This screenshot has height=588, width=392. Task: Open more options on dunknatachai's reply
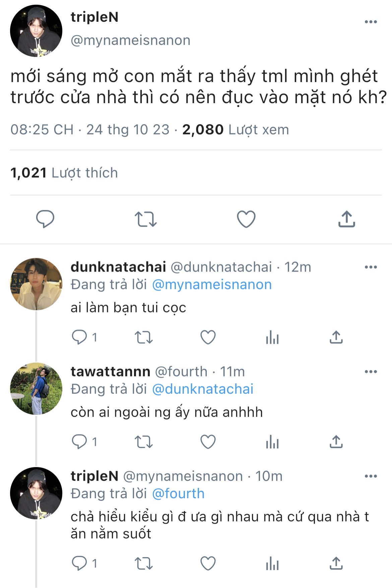pyautogui.click(x=371, y=267)
